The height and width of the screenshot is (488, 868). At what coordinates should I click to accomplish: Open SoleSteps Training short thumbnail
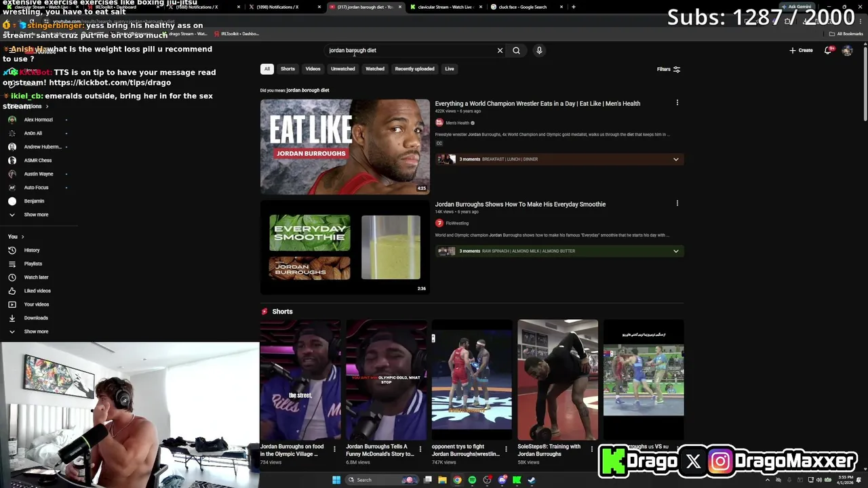[x=557, y=380]
